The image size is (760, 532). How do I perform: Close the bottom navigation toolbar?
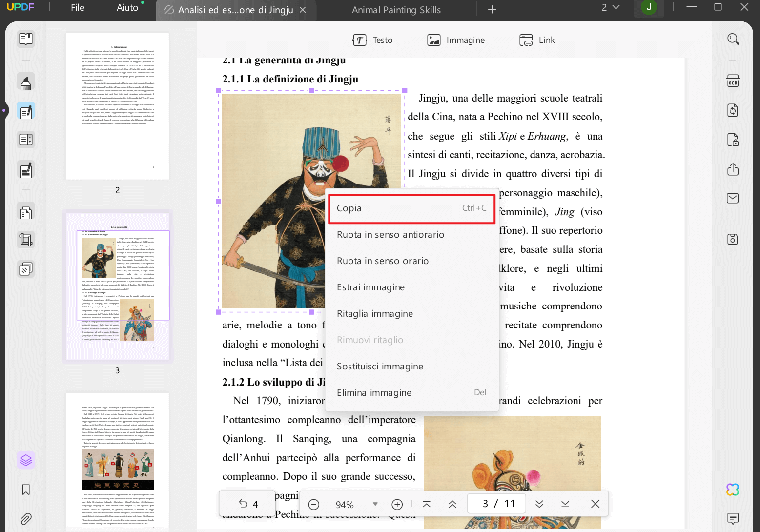(x=595, y=504)
